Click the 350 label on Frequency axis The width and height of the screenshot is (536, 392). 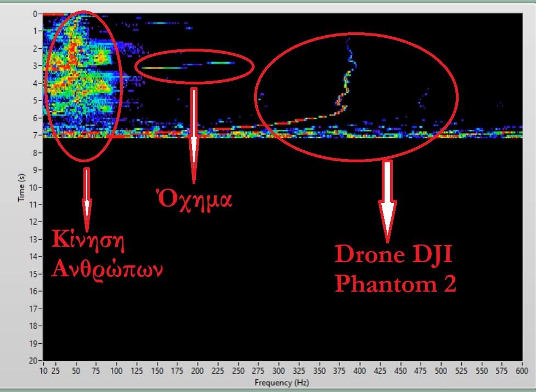tap(319, 371)
